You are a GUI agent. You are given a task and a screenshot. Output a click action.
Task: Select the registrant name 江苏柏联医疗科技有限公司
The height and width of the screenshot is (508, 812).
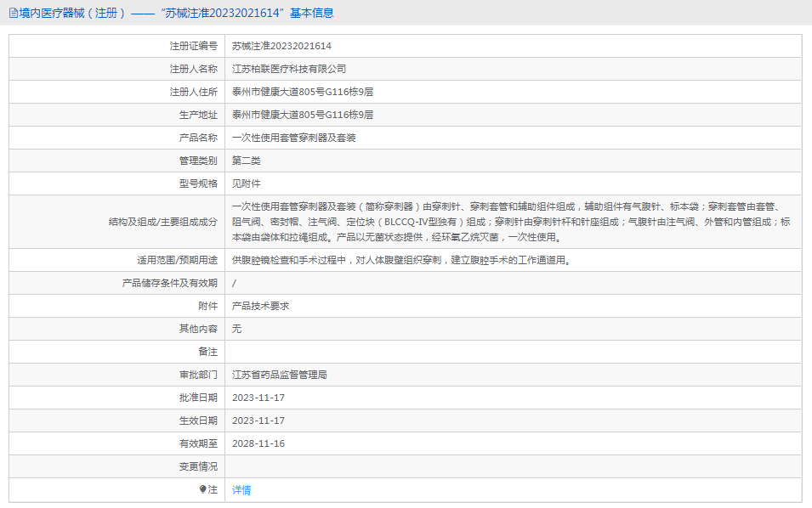tap(289, 69)
